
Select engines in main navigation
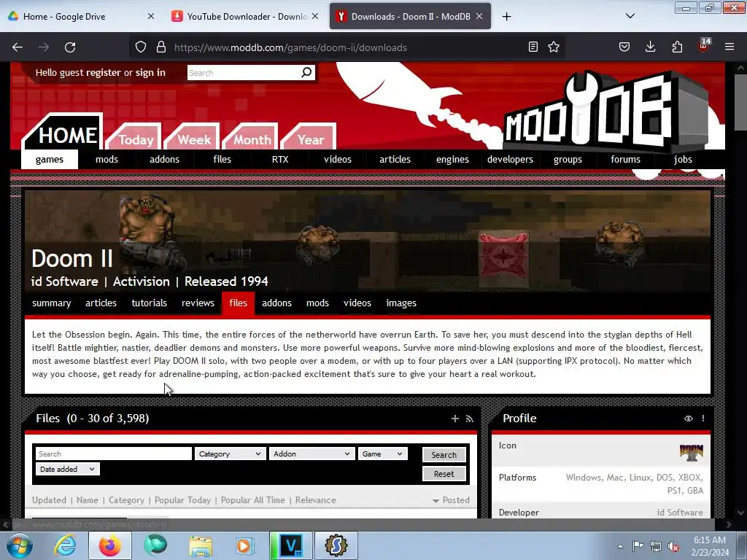452,160
